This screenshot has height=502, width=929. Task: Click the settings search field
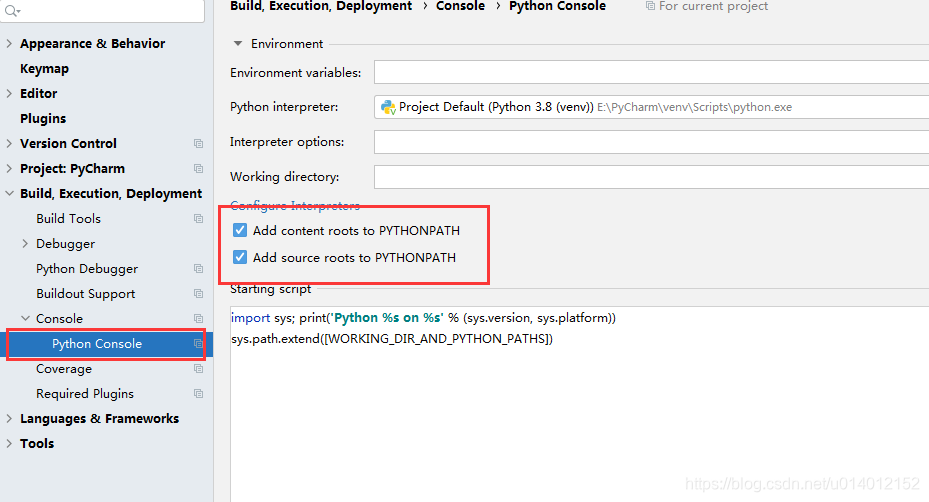[x=102, y=11]
